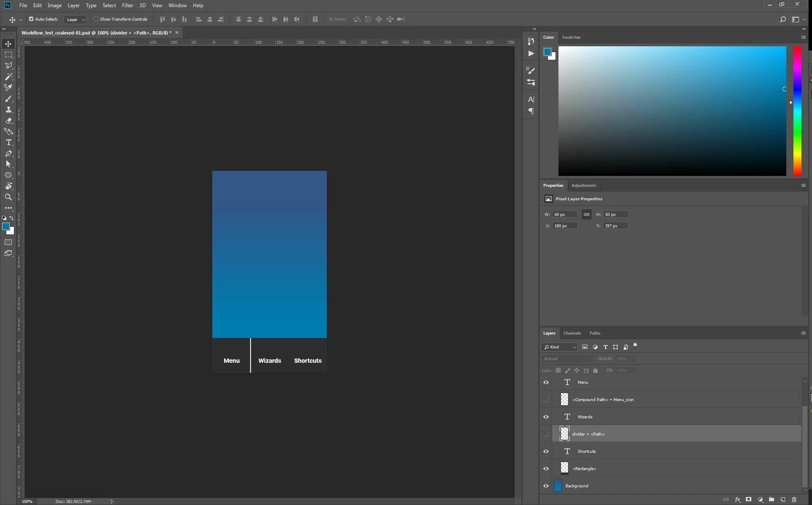Show the divider + <Path> layer
The height and width of the screenshot is (505, 812).
(x=546, y=434)
